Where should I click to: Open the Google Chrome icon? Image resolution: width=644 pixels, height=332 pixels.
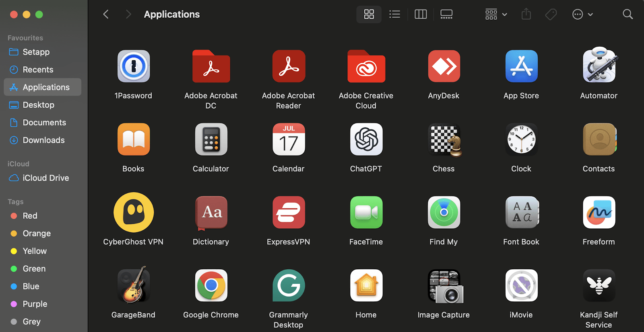coord(211,285)
